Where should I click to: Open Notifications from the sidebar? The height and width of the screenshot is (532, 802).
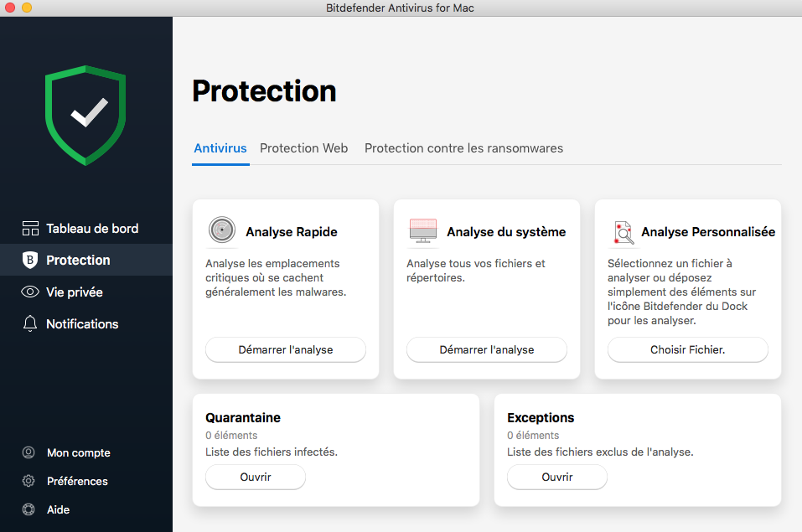(x=86, y=323)
